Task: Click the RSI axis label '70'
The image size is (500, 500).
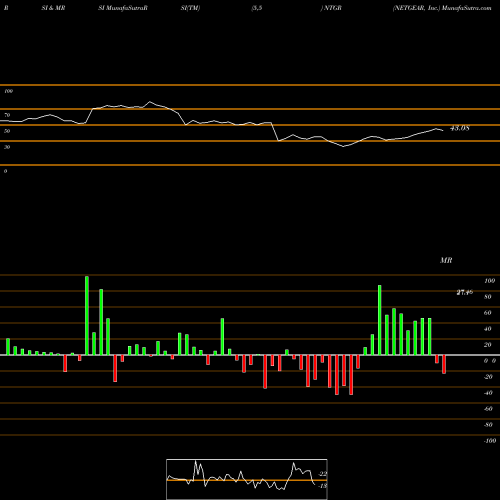Action: 7,115
